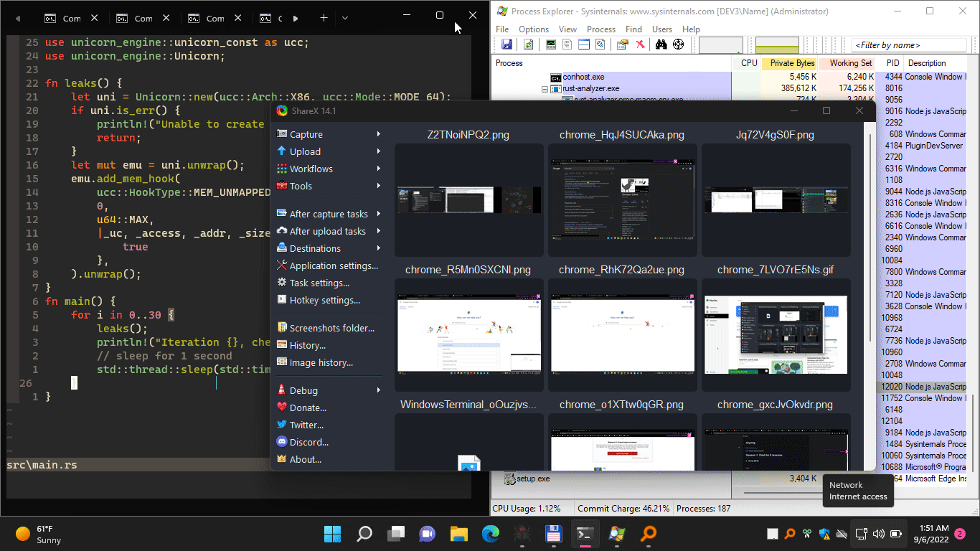Click red X Kill Process icon
980x551 pixels.
(640, 44)
